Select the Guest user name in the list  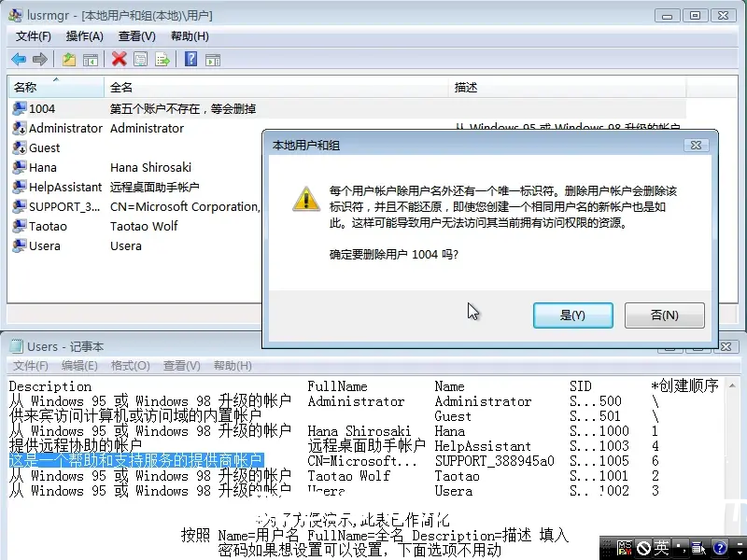(44, 147)
